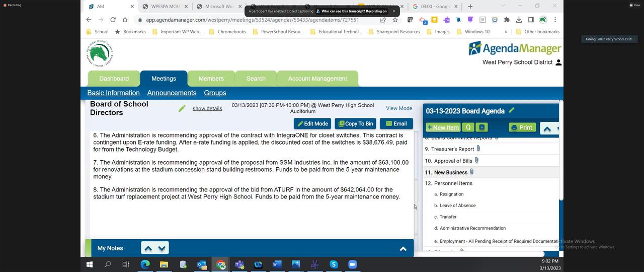This screenshot has height=272, width=644.
Task: Open File Explorer from the taskbar
Action: click(164, 264)
